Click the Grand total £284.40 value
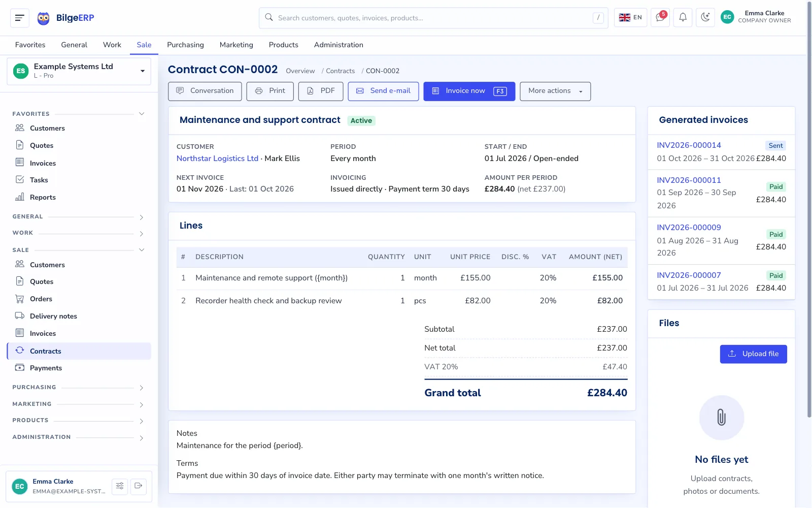Screen dimensions: 812x508 607,393
